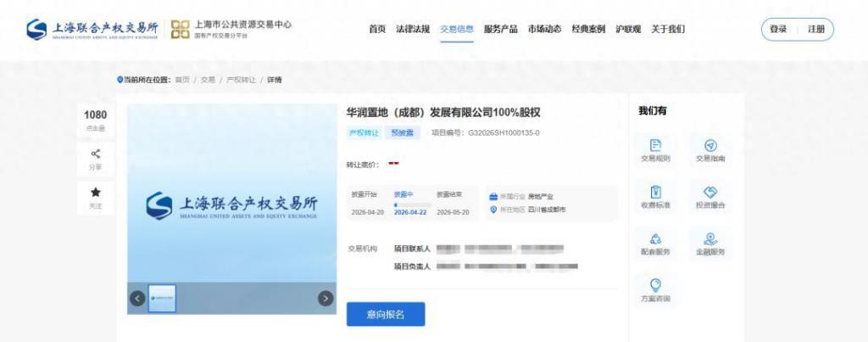The image size is (868, 342).
Task: Click the briefcase icon beside 所属行业
Action: coord(493,196)
